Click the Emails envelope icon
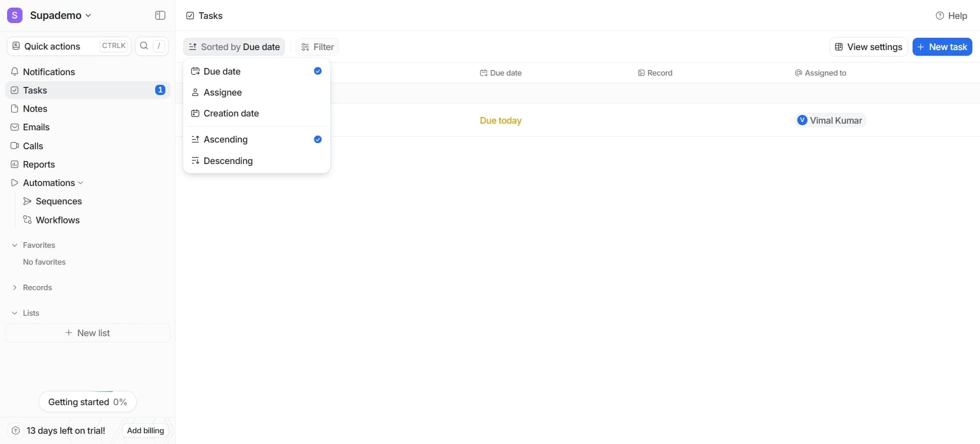This screenshot has width=980, height=444. coord(15,127)
